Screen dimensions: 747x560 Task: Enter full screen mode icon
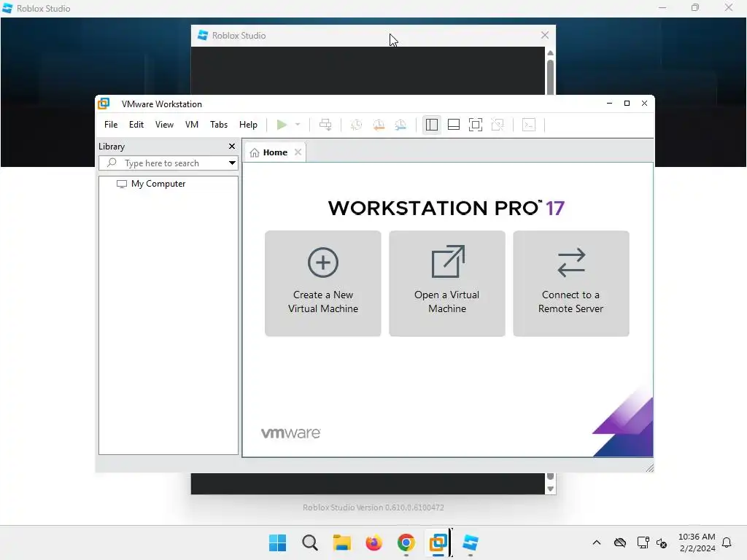pyautogui.click(x=476, y=125)
